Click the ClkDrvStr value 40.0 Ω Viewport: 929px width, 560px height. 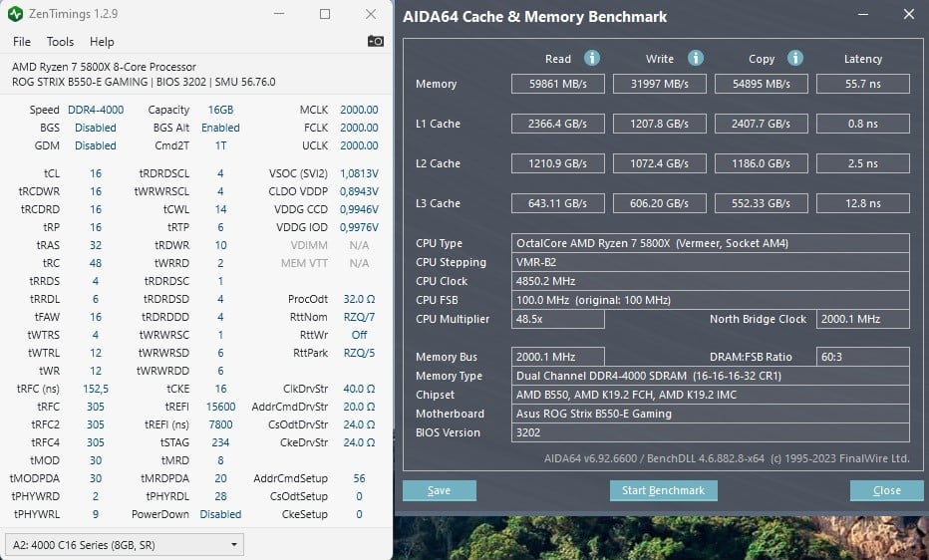(x=359, y=389)
